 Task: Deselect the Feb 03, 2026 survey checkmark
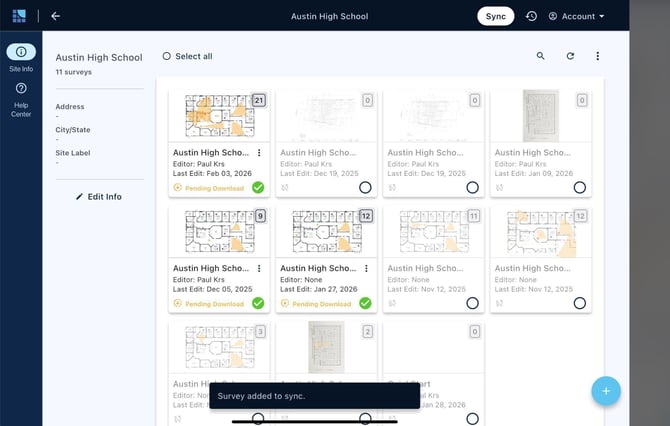[x=258, y=187]
